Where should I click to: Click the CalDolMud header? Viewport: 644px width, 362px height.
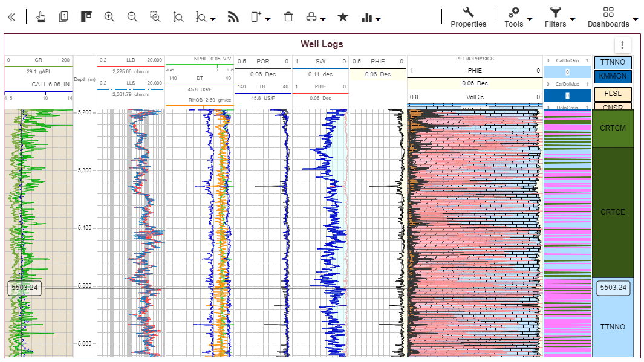click(567, 84)
